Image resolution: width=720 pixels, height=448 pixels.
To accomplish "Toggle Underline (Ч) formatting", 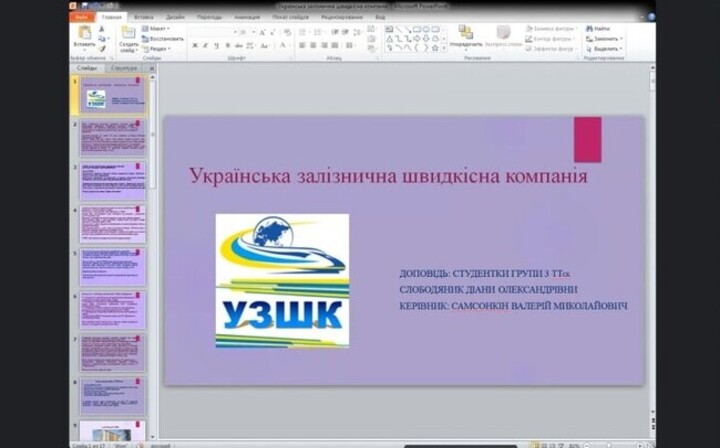I will (216, 45).
